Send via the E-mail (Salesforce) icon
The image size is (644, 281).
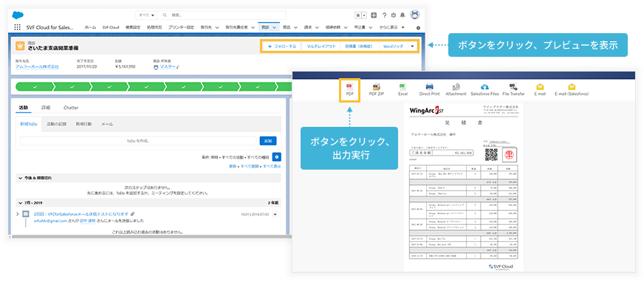coord(572,86)
